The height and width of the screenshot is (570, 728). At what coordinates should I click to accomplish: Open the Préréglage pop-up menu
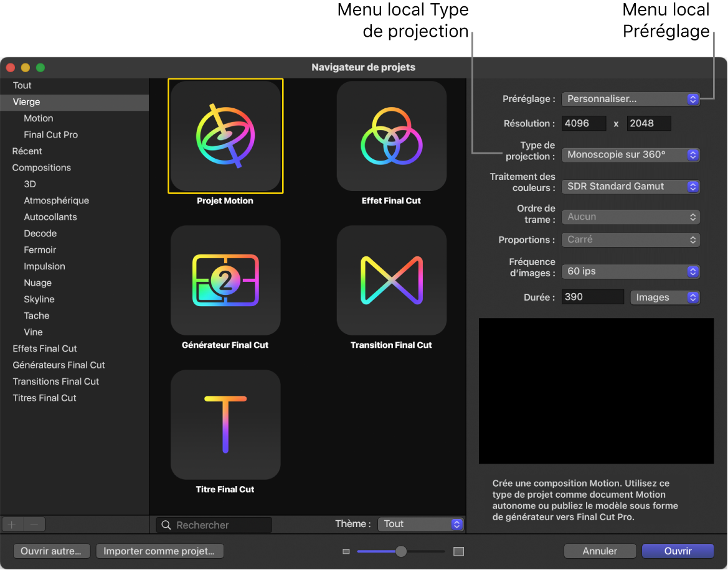630,98
